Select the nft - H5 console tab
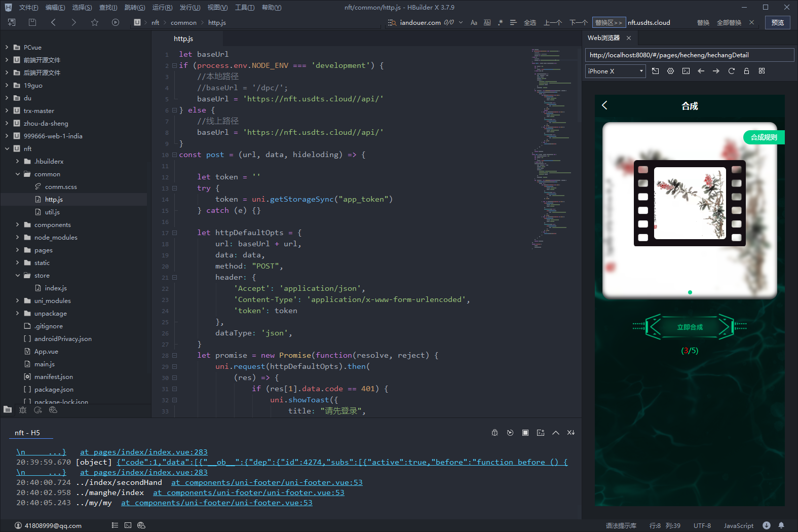Image resolution: width=798 pixels, height=532 pixels. pyautogui.click(x=27, y=433)
